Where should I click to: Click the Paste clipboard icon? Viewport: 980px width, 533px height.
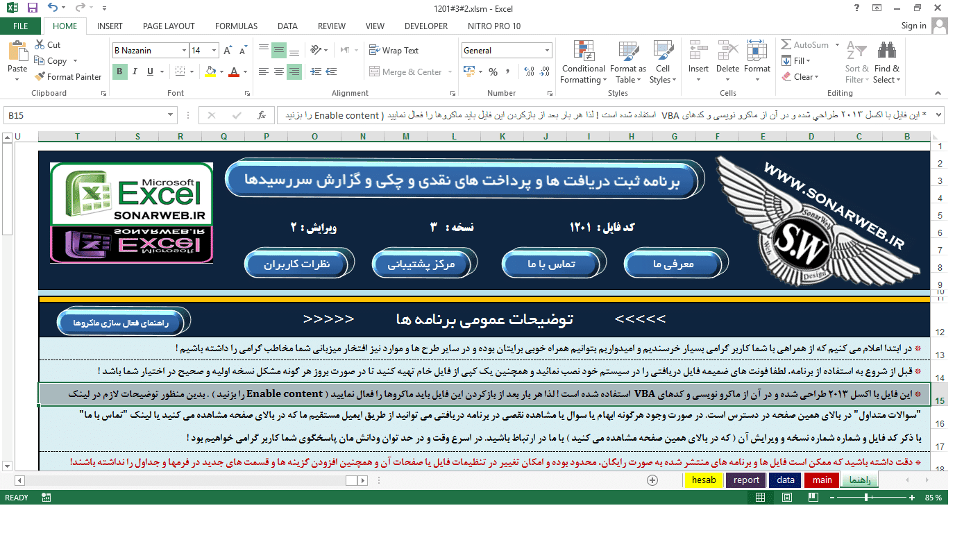[17, 51]
